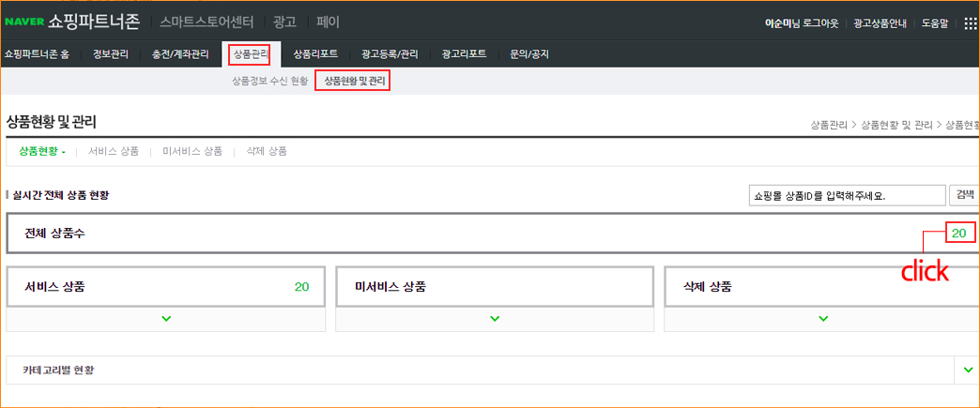The height and width of the screenshot is (408, 980).
Task: Focus the 쇼핑몰 상품ID search field
Action: [847, 196]
